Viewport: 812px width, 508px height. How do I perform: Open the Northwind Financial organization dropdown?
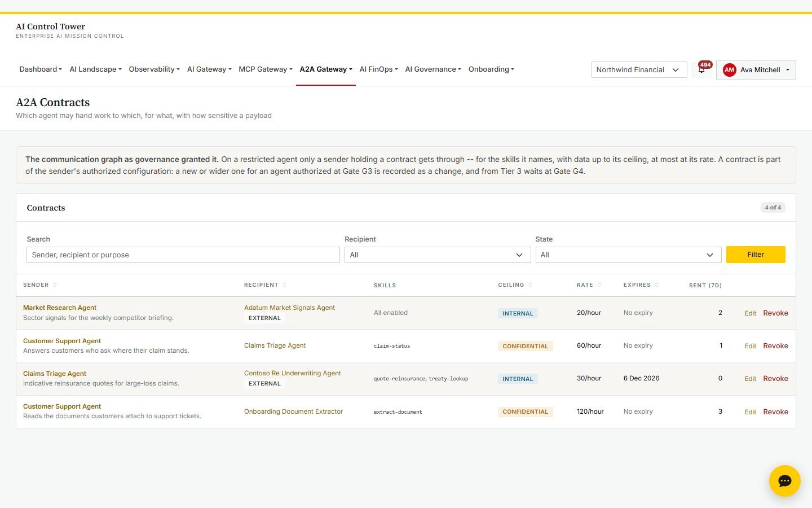[x=639, y=70]
